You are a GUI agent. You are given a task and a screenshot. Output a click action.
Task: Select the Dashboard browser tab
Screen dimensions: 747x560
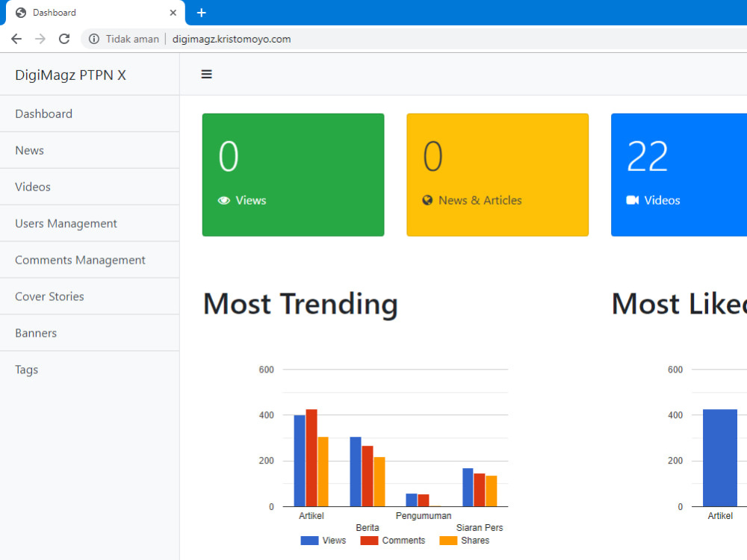[x=96, y=13]
